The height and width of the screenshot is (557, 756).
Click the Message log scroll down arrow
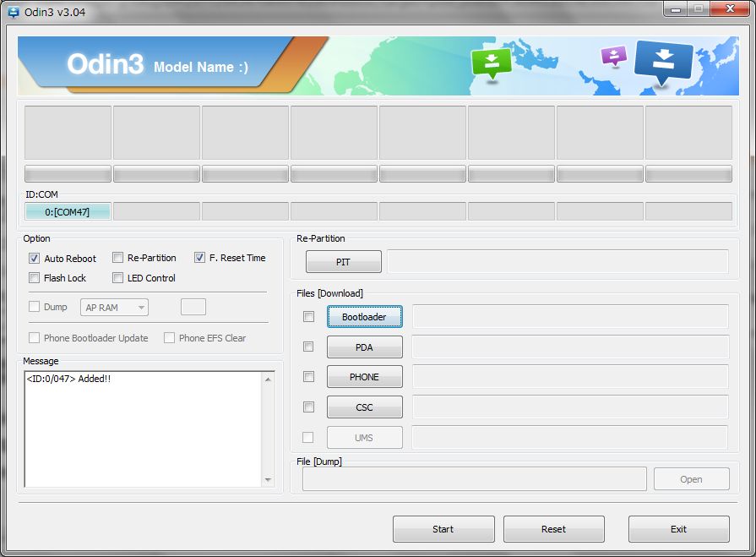click(x=268, y=480)
